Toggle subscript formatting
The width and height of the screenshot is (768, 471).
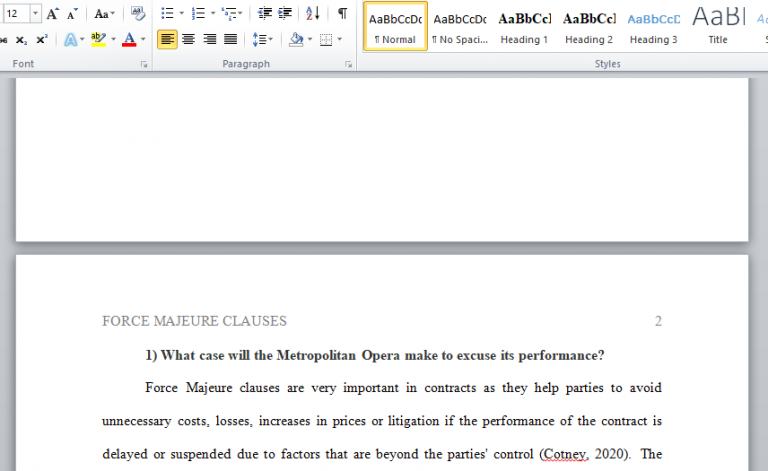(22, 39)
